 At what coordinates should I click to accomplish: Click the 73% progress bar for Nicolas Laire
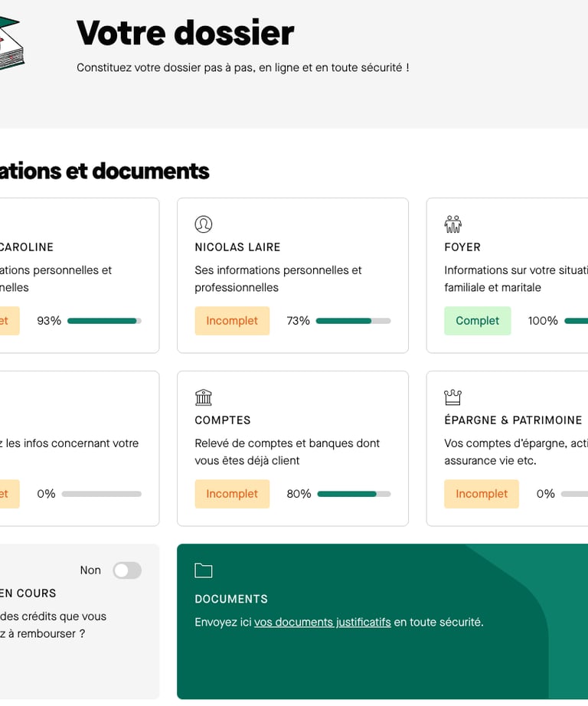354,321
